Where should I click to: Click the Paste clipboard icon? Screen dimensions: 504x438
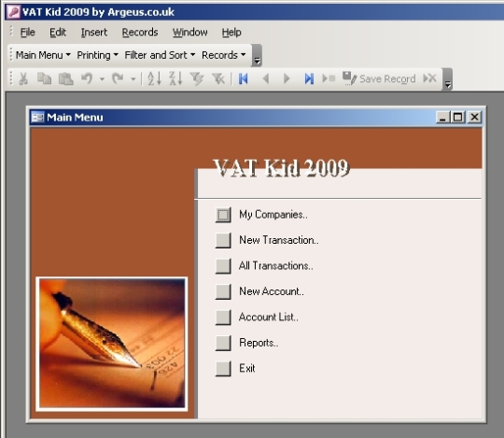(65, 78)
